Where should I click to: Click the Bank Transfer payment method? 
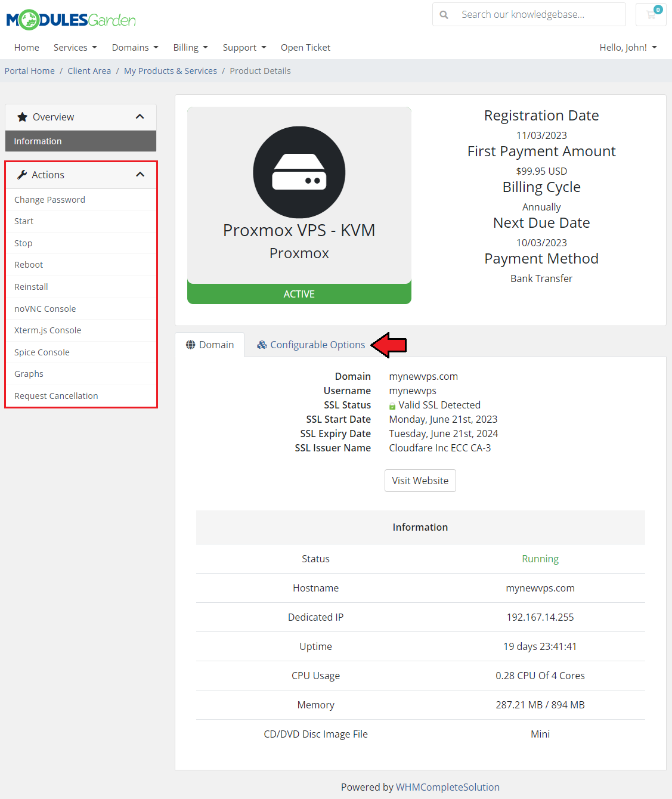pos(541,278)
